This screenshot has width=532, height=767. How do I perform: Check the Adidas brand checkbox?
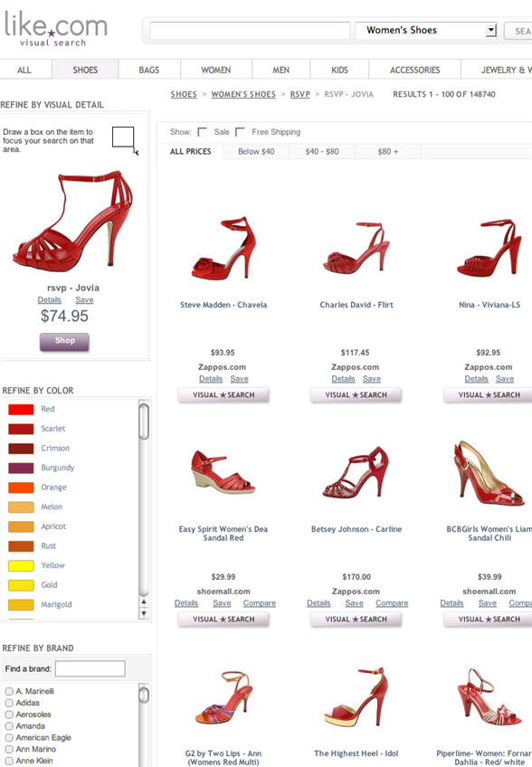click(9, 703)
